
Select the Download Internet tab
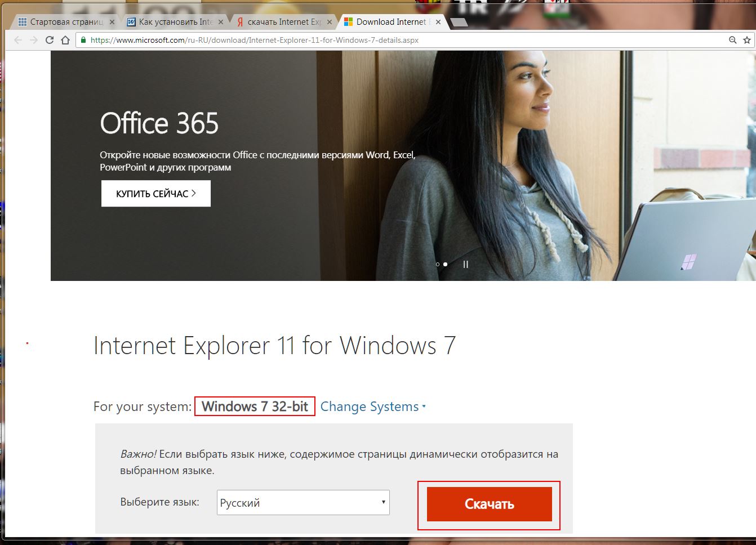click(393, 22)
